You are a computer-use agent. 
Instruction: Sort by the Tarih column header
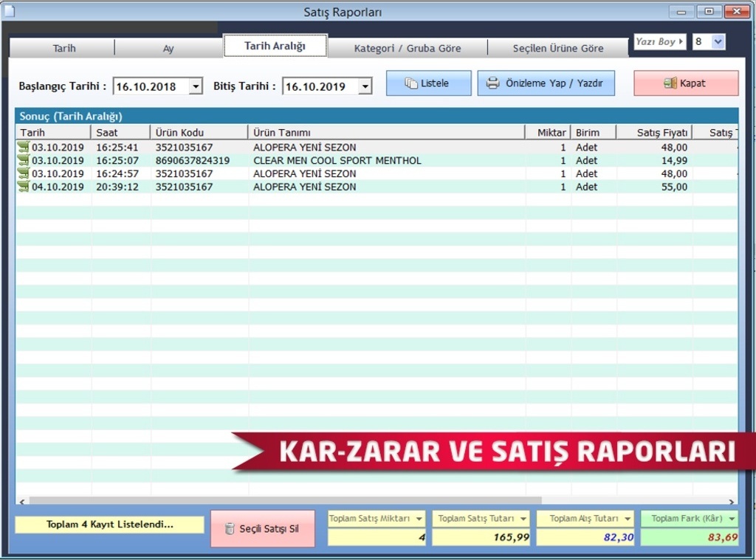pyautogui.click(x=53, y=133)
